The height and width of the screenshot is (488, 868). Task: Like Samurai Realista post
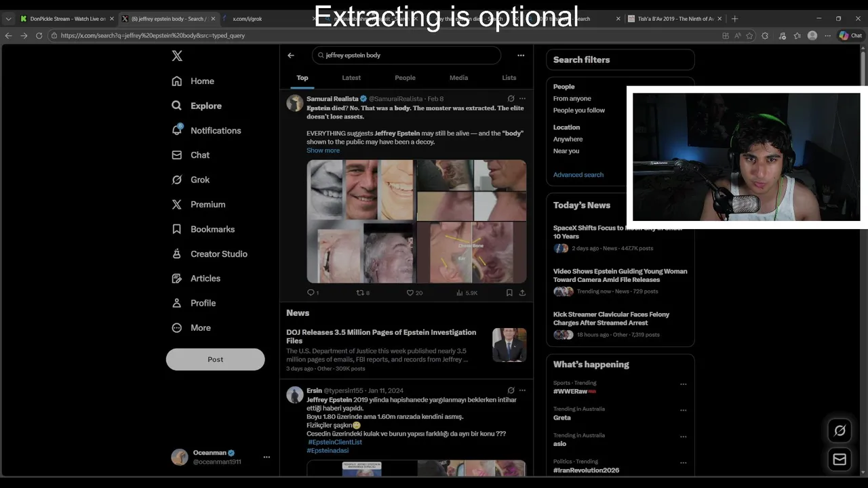pos(414,293)
